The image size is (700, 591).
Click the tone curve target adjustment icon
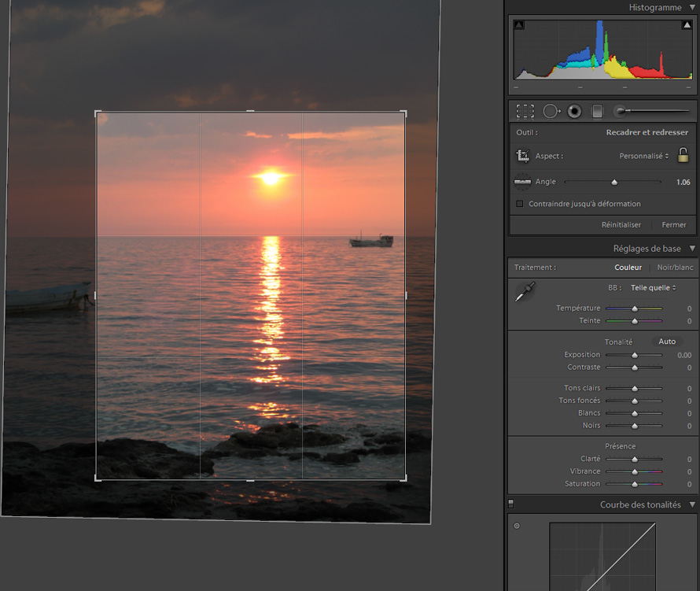[517, 526]
